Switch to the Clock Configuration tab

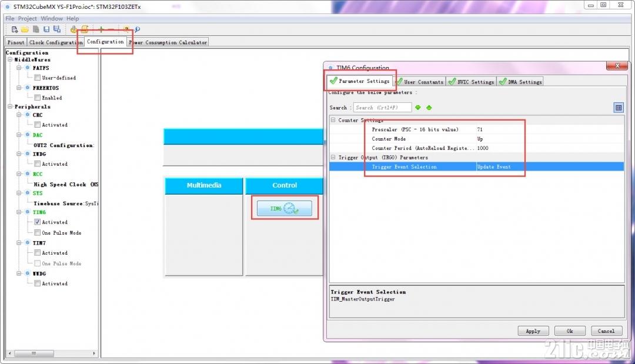(x=56, y=42)
